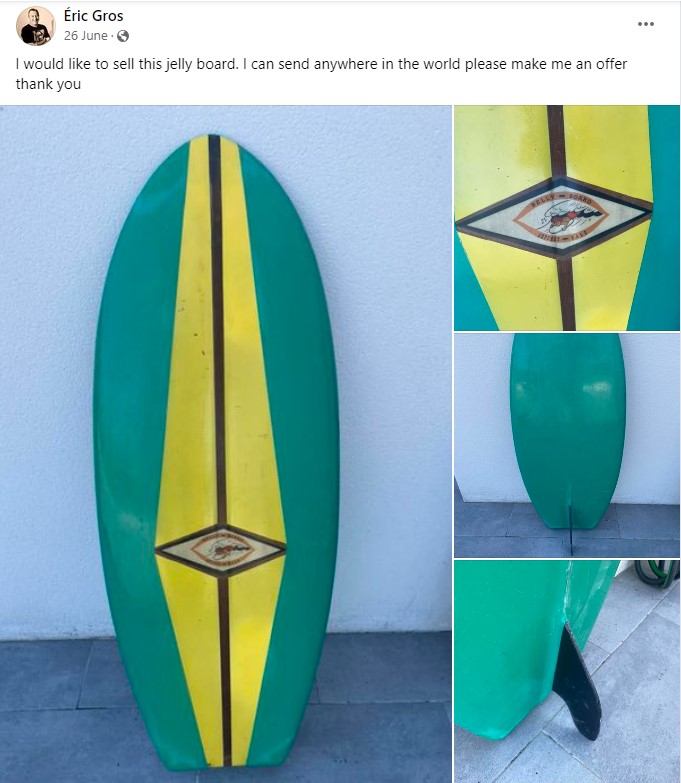681x783 pixels.
Task: Click the tail end of the large board
Action: pos(220,760)
